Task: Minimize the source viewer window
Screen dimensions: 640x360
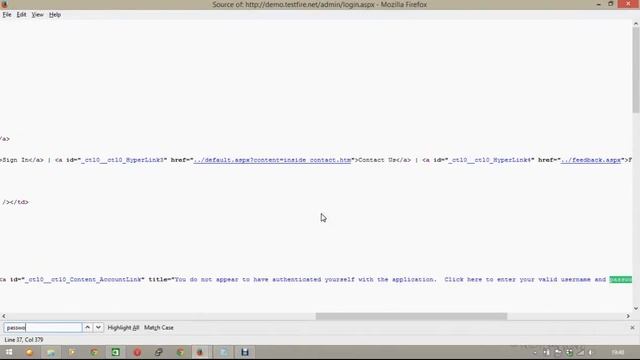Action: tap(599, 4)
